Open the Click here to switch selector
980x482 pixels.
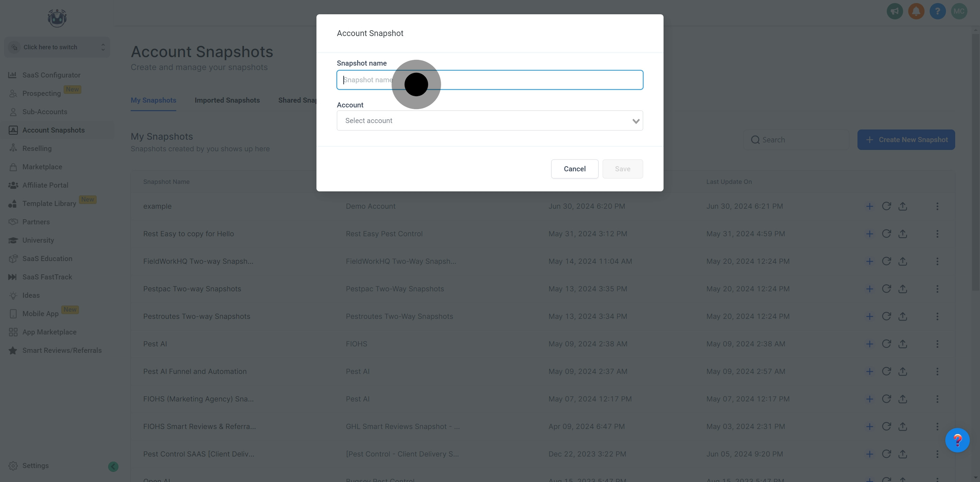pos(57,47)
